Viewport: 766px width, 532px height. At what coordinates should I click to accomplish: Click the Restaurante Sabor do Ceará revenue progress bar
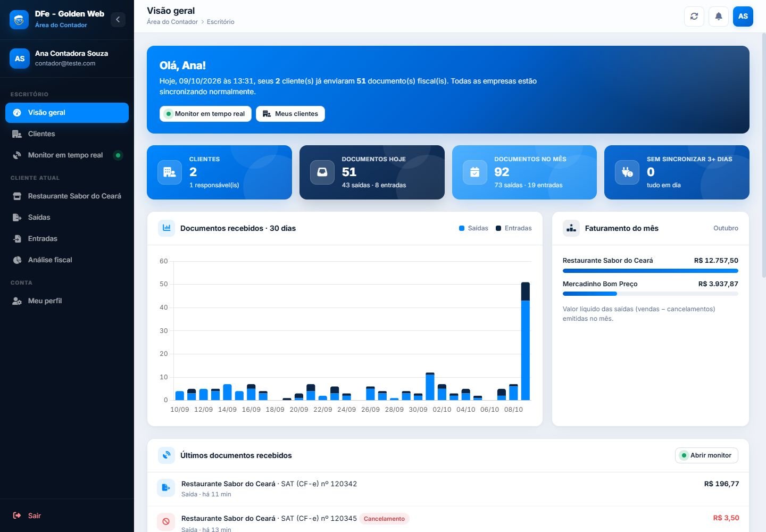(x=651, y=271)
